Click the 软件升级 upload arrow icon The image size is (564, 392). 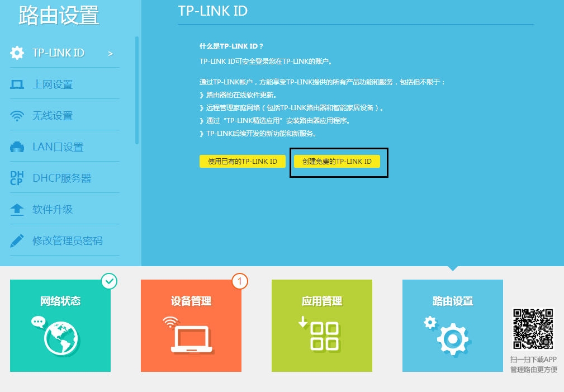coord(17,209)
